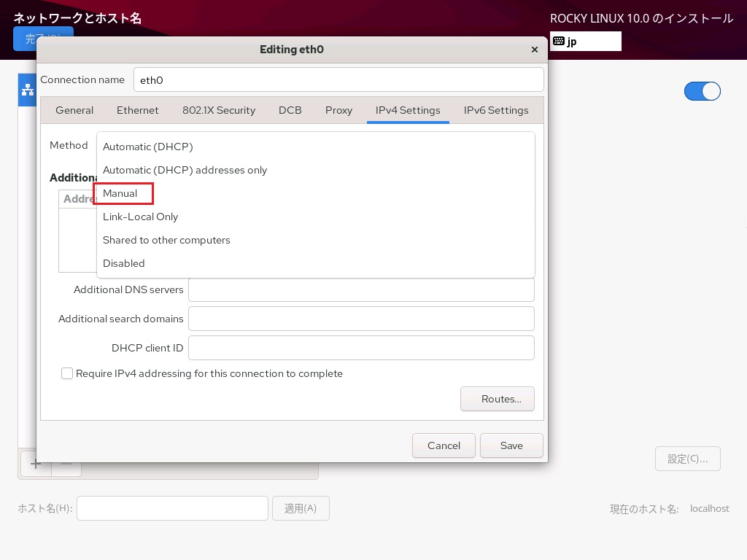The height and width of the screenshot is (560, 747).
Task: Pick Shared to other computers option
Action: click(x=166, y=240)
